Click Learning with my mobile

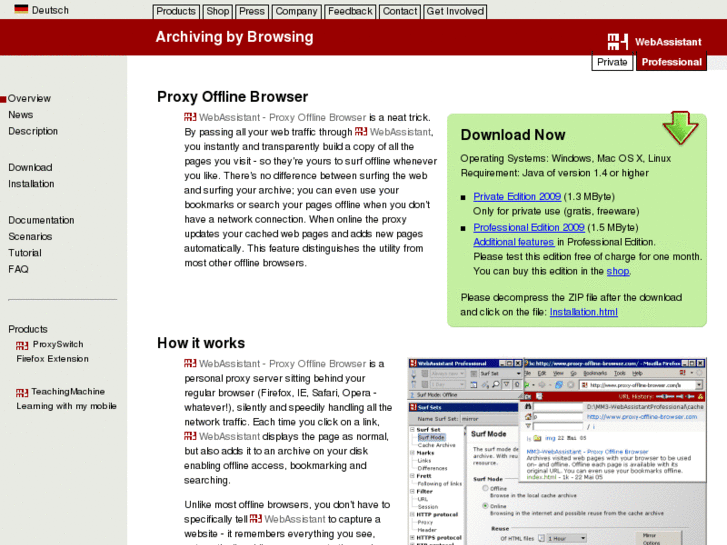click(66, 406)
